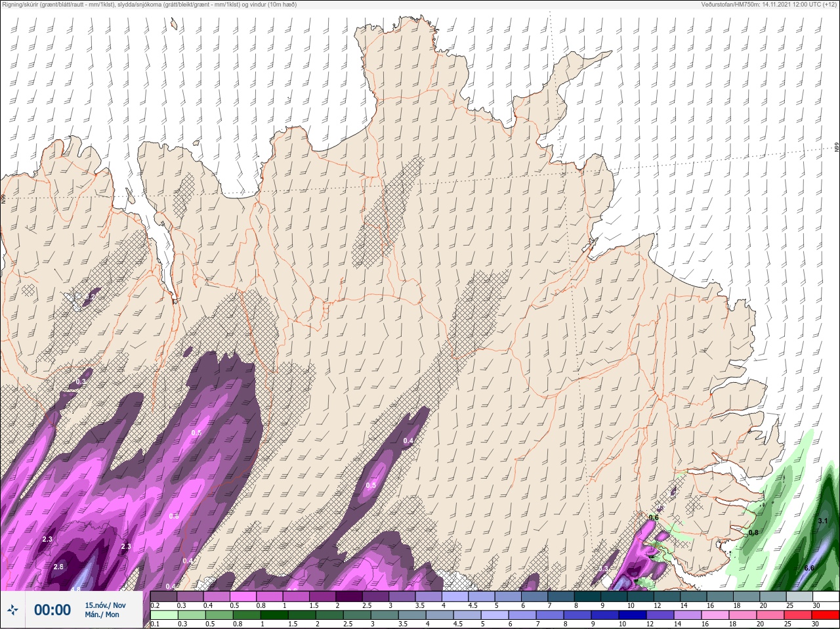The width and height of the screenshot is (840, 629).
Task: Click the black 0.6 value on the map
Action: [x=654, y=517]
